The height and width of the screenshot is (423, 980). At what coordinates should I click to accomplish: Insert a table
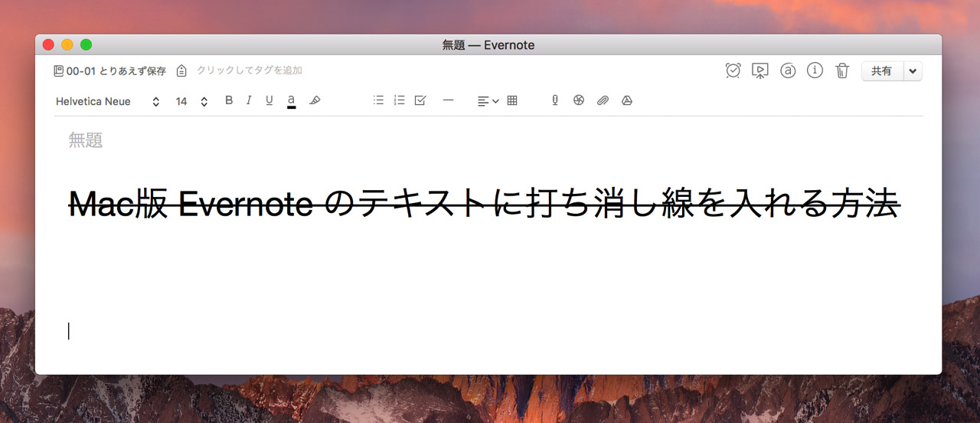[x=512, y=100]
